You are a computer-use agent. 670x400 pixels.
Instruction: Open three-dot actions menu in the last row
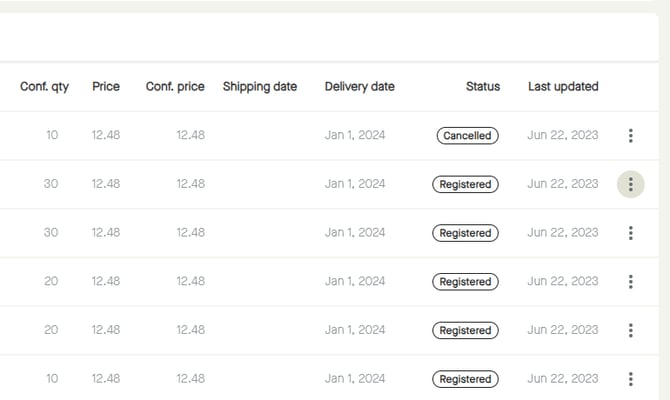coord(630,379)
